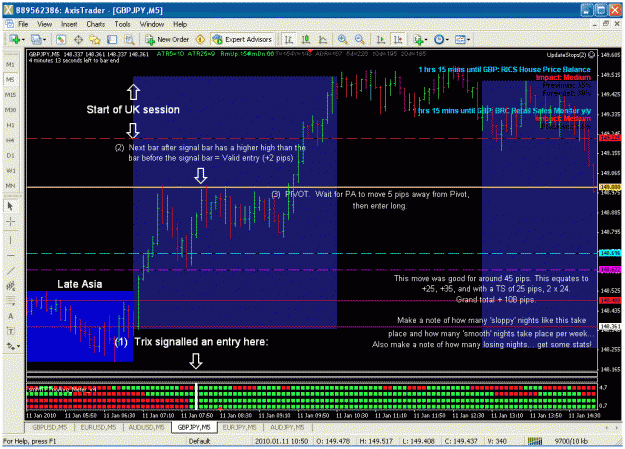This screenshot has width=625, height=449.
Task: Select the Fibonacci retracement tool
Action: point(10,300)
